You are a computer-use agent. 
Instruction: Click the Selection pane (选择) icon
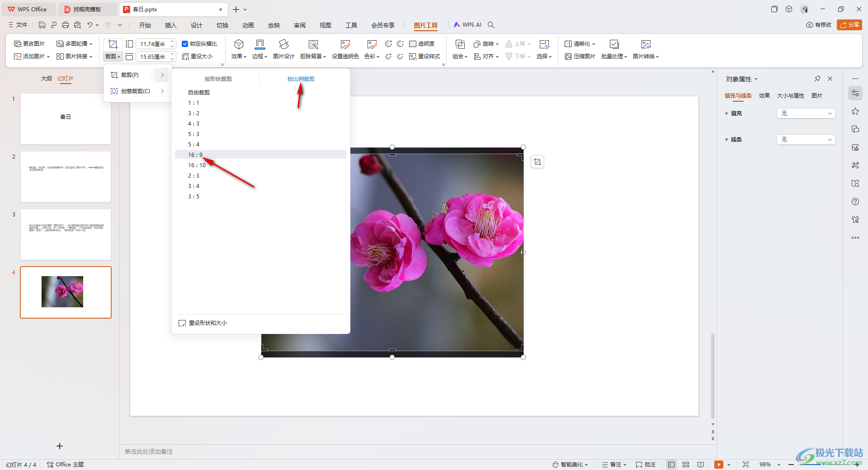pyautogui.click(x=544, y=44)
